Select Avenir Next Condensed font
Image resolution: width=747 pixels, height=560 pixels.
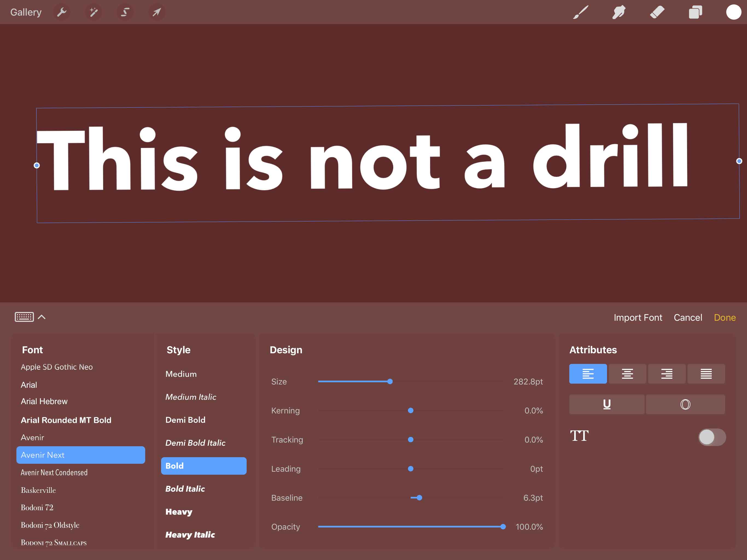click(x=54, y=472)
